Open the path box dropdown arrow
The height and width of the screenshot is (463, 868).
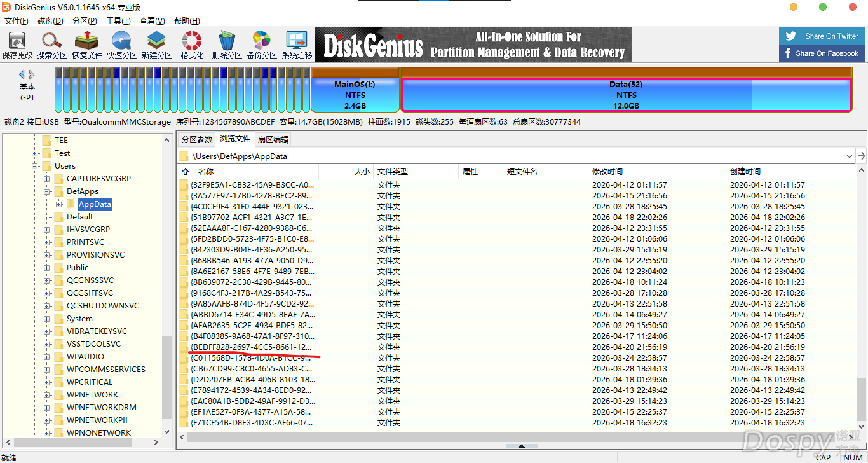[850, 156]
